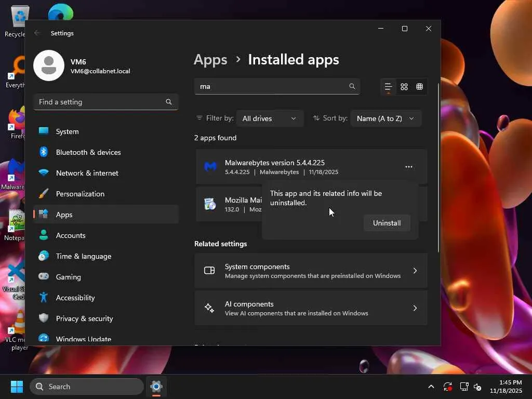Switch to list view layout
The height and width of the screenshot is (399, 532).
(388, 87)
